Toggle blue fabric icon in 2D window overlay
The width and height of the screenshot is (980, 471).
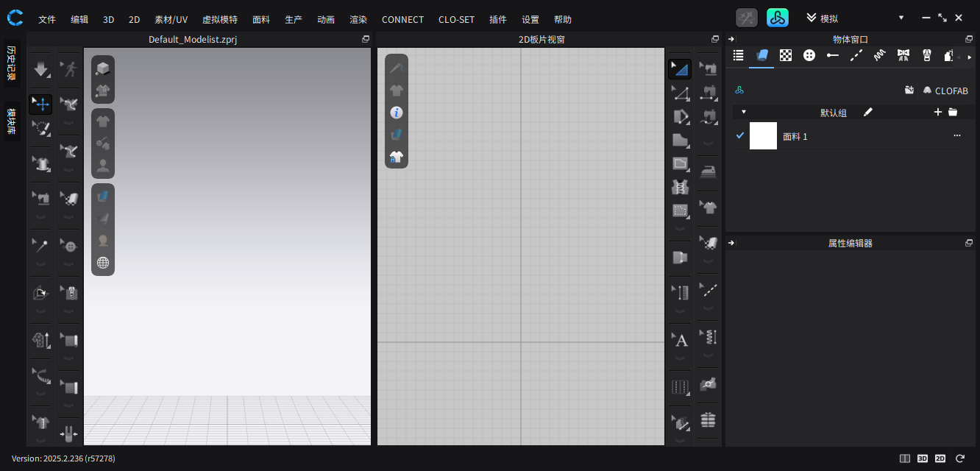(397, 135)
